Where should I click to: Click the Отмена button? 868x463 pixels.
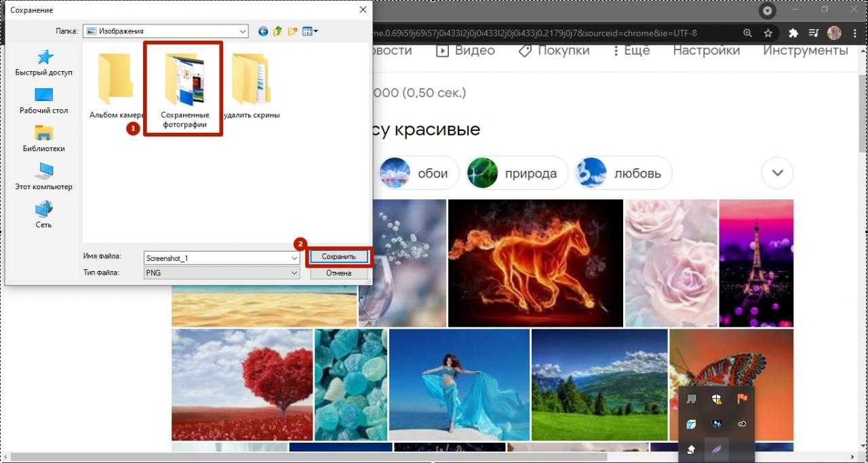tap(338, 273)
